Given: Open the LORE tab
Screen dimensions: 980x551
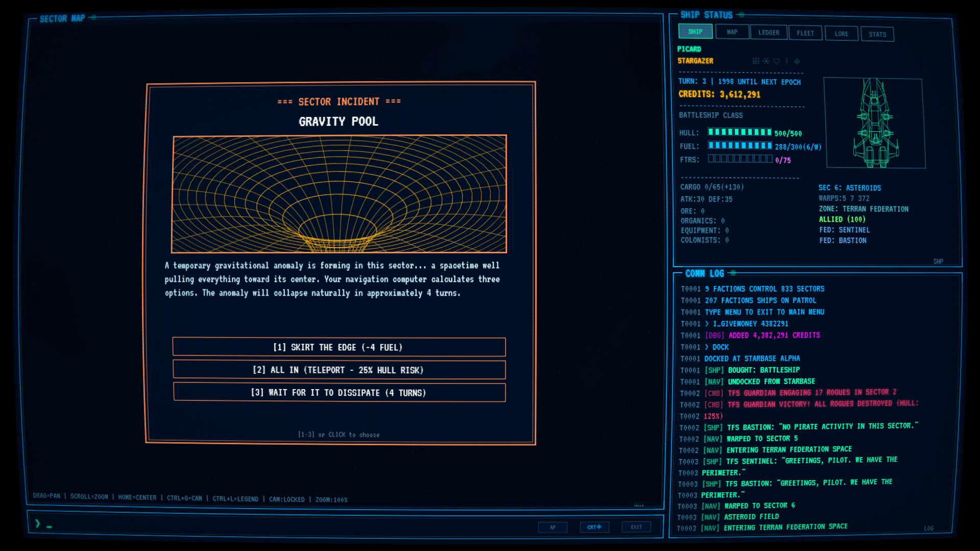Looking at the screenshot, I should 841,34.
